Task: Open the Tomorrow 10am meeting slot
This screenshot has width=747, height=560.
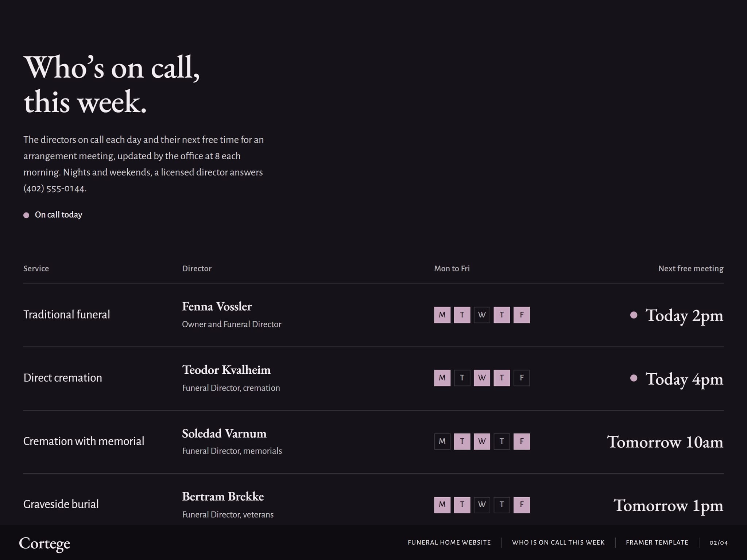Action: click(665, 442)
